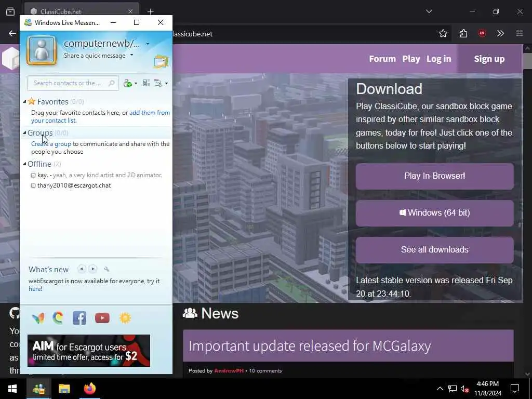532x399 pixels.
Task: Go back in the browser
Action: click(12, 33)
